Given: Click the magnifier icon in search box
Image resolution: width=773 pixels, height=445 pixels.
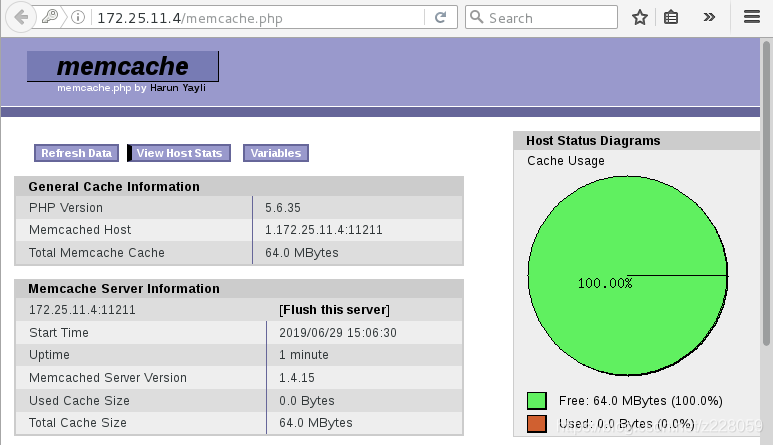Looking at the screenshot, I should (476, 17).
